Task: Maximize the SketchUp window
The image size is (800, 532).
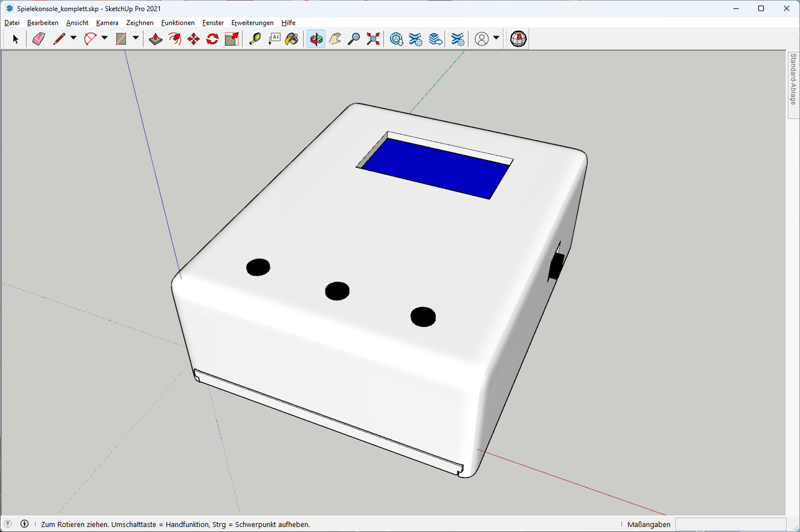Action: click(x=761, y=8)
